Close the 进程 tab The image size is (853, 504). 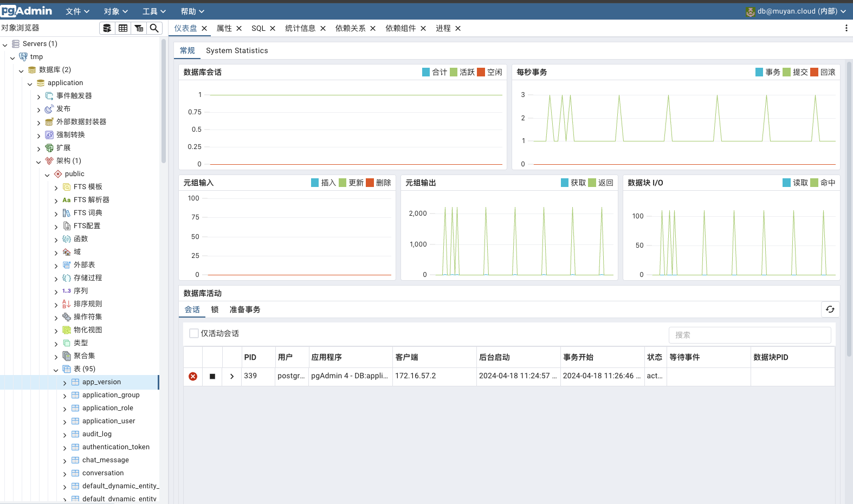(x=458, y=29)
